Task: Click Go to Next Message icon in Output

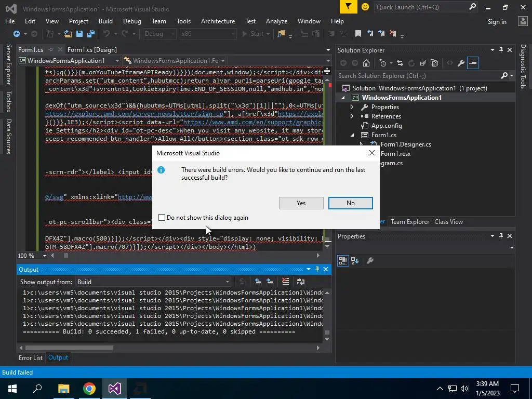Action: point(270,282)
